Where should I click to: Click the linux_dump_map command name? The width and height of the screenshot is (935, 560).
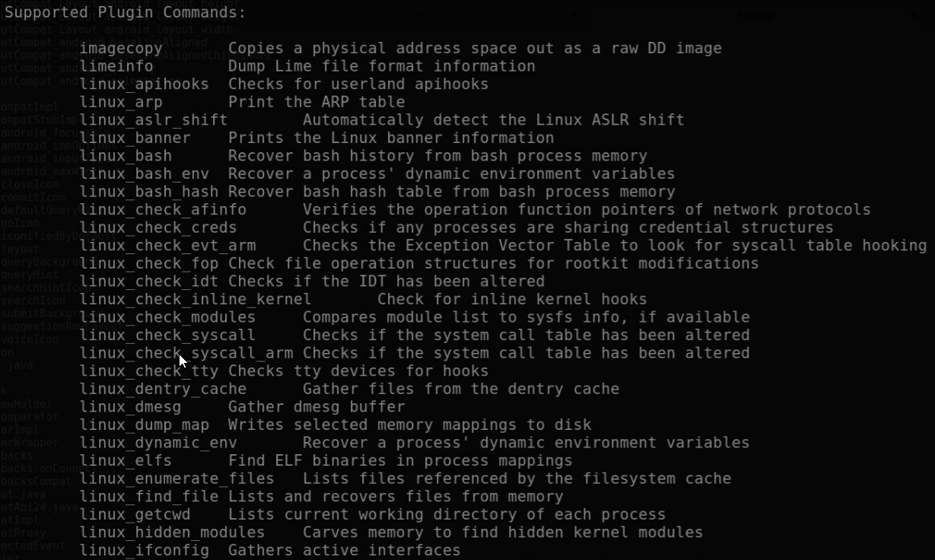click(145, 425)
